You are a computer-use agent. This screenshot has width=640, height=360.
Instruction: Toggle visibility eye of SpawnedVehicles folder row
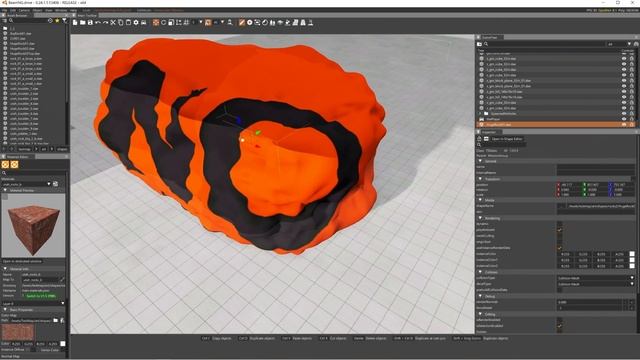[624, 113]
